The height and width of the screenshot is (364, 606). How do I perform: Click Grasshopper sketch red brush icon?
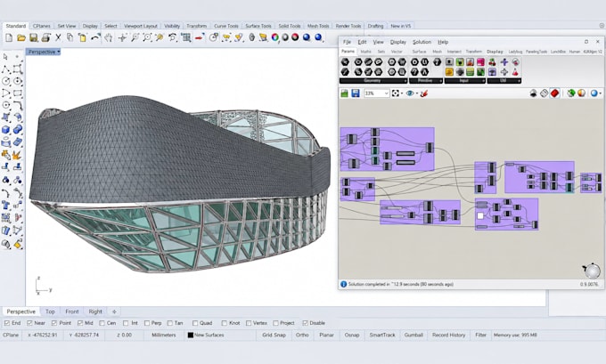pos(424,93)
